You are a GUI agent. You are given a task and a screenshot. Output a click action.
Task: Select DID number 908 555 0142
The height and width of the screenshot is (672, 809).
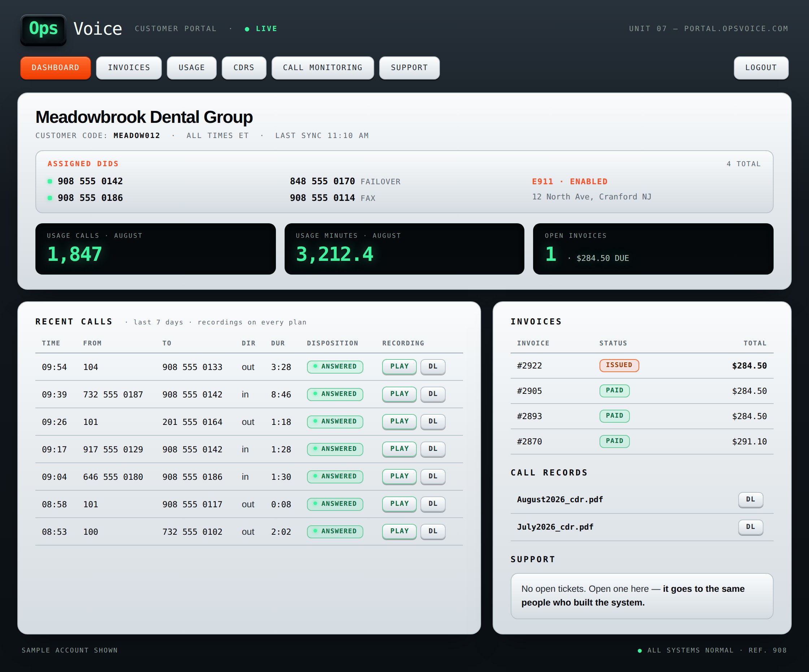click(x=90, y=181)
